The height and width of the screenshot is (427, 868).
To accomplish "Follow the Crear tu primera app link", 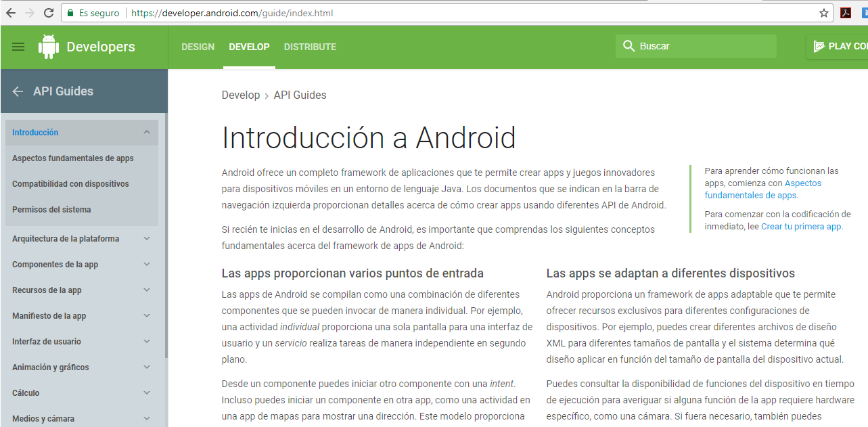I will tap(801, 227).
